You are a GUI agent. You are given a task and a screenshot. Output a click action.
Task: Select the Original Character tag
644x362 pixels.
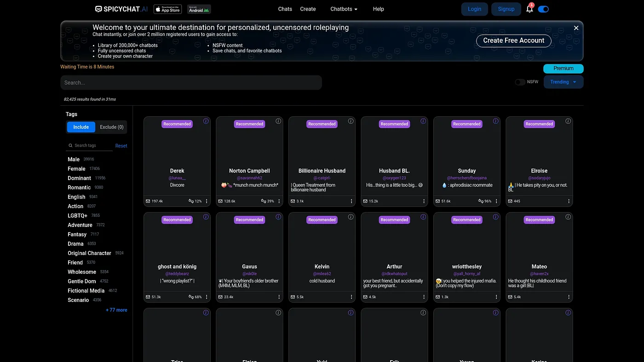pos(89,253)
